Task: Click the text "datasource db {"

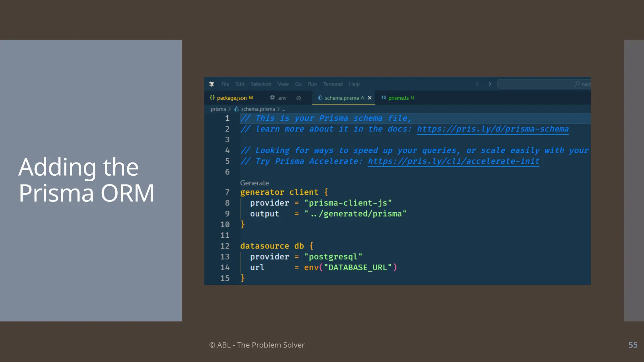Action: click(x=277, y=246)
